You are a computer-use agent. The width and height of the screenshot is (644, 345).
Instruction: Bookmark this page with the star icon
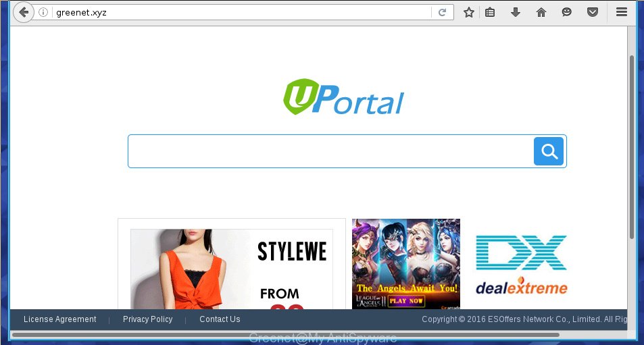pyautogui.click(x=468, y=12)
